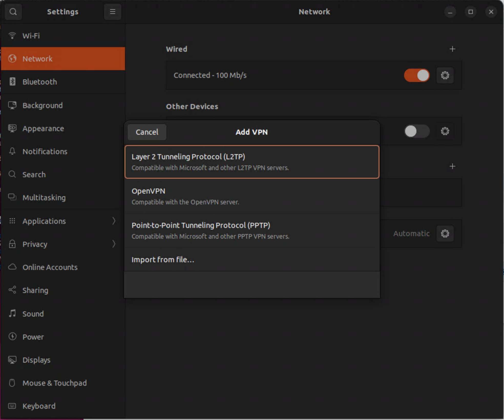
Task: Open Wired connection gear settings
Action: pyautogui.click(x=445, y=75)
